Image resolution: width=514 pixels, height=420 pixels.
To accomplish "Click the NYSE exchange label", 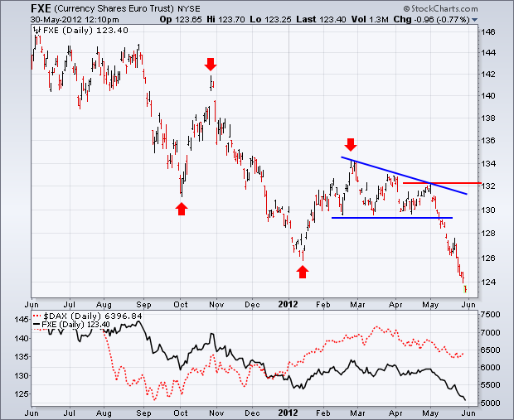I will 189,8.
